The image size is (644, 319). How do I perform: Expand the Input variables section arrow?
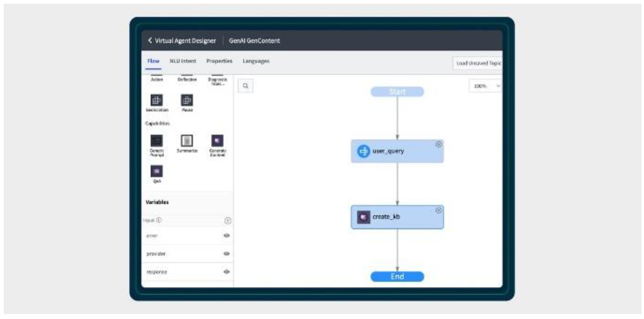tap(227, 221)
